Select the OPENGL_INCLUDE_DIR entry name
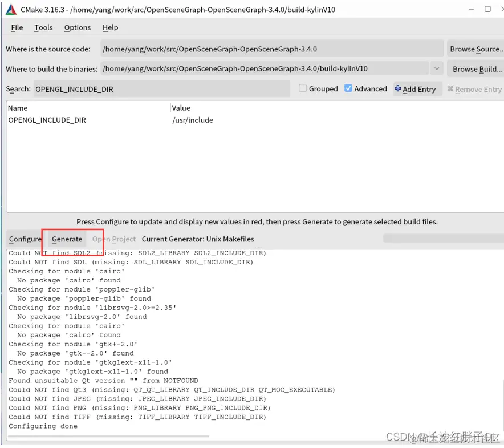Viewport: 504px width, 448px height. 47,120
